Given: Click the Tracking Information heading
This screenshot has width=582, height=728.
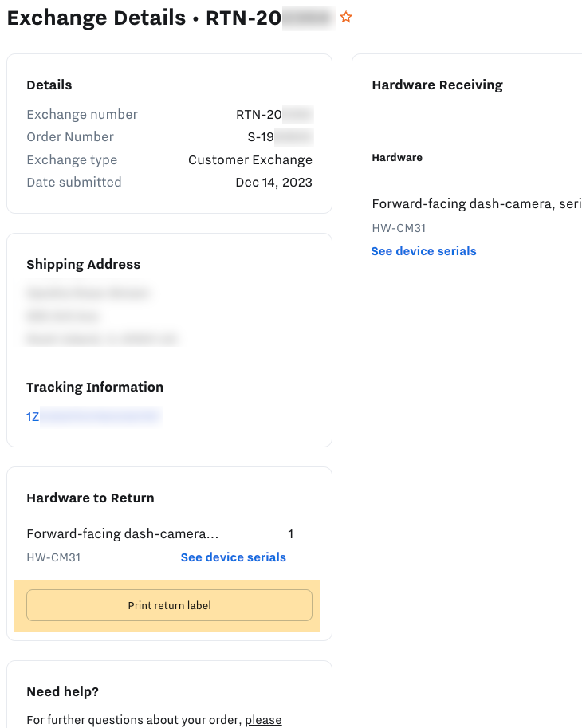Looking at the screenshot, I should tap(94, 388).
